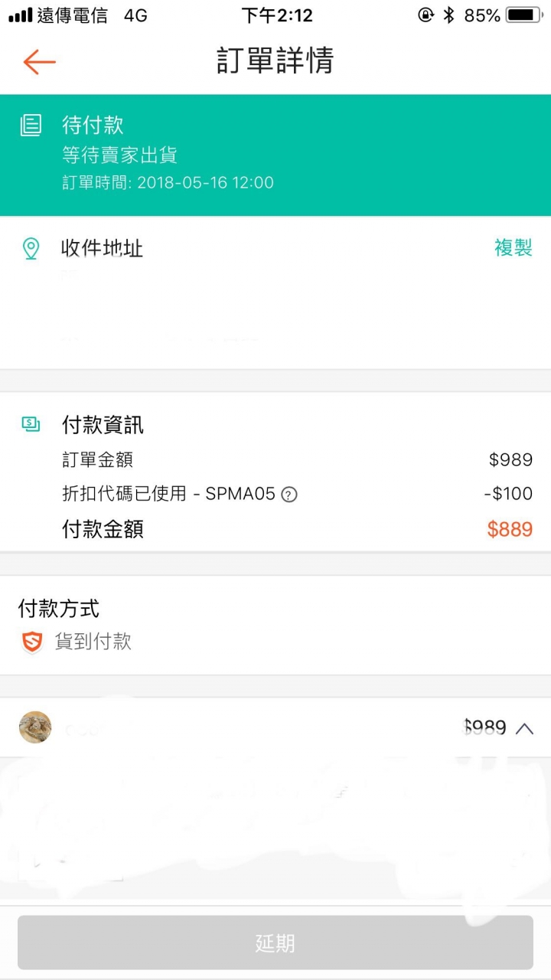The width and height of the screenshot is (551, 980).
Task: Collapse the order items chevron next to $989
Action: [x=524, y=728]
